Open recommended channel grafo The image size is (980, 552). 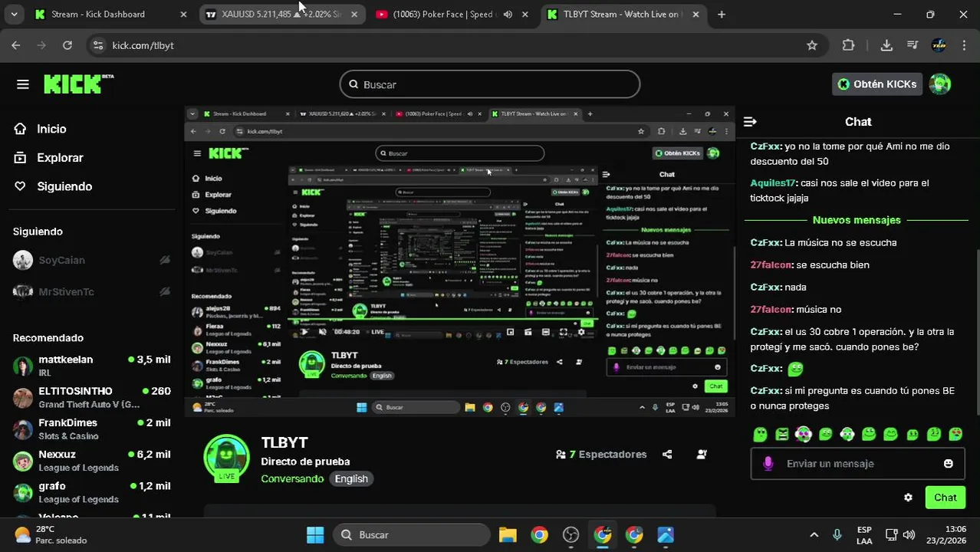[92, 492]
